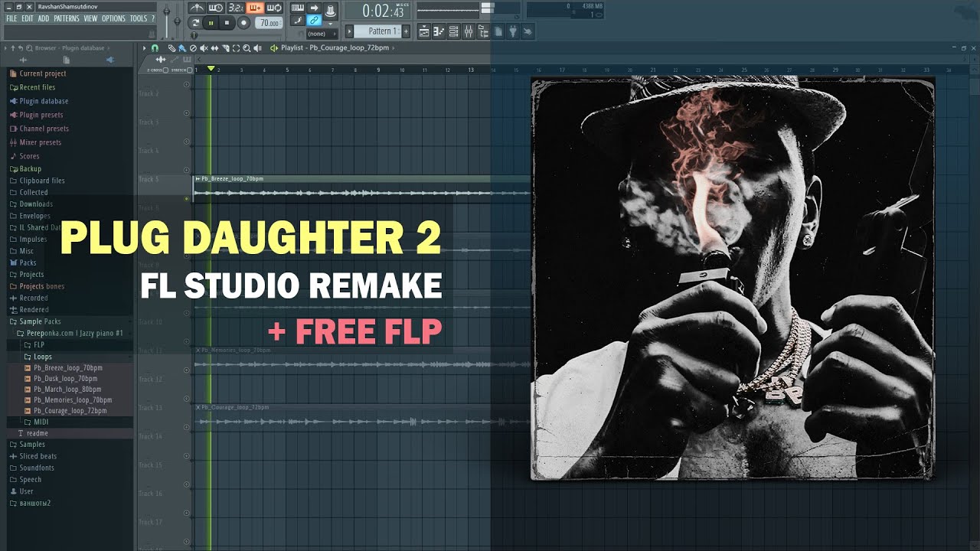Open the ADD menu

44,18
